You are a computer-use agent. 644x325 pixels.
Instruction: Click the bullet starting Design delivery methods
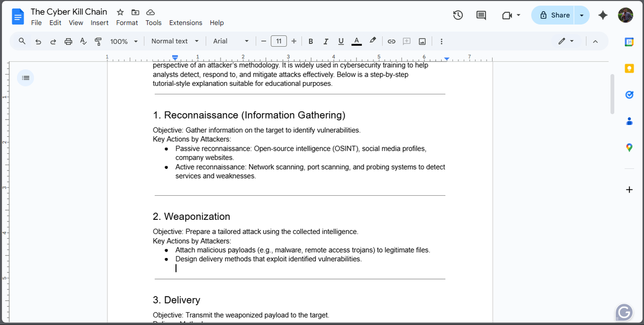[x=268, y=259]
